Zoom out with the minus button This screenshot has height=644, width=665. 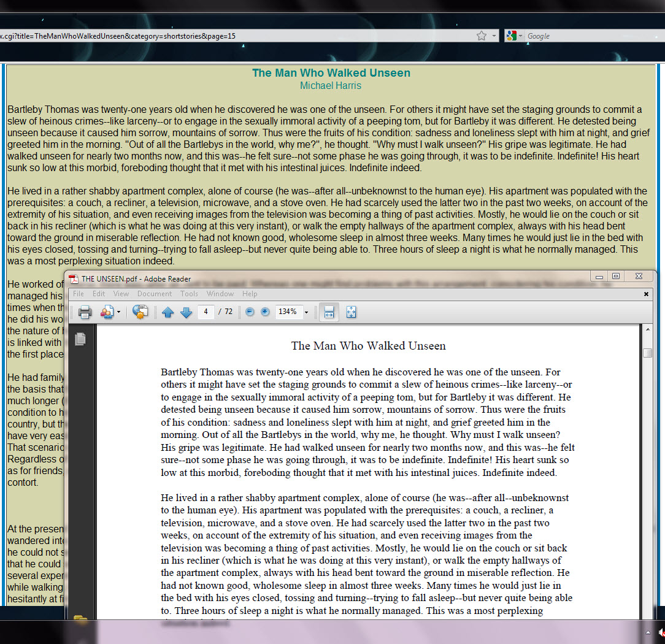coord(250,312)
